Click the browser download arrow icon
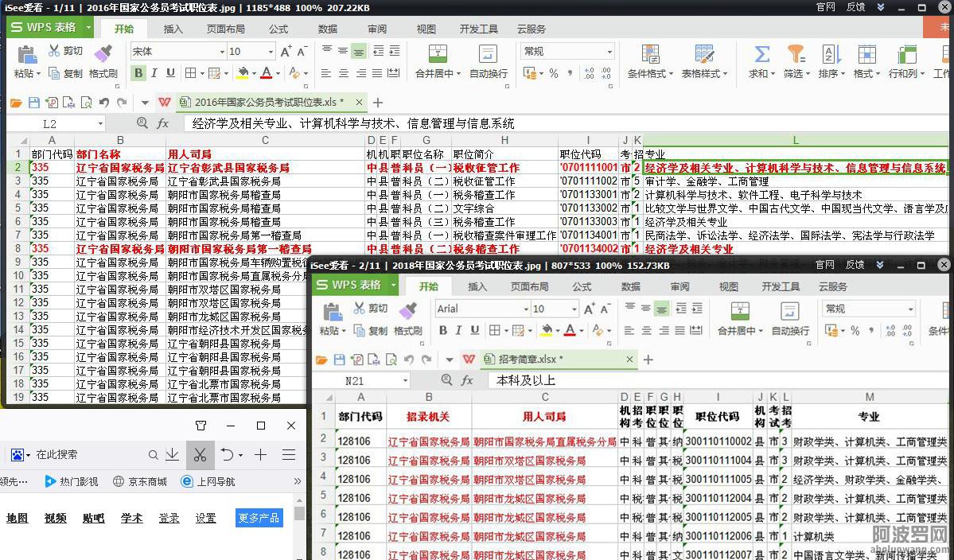 click(172, 455)
